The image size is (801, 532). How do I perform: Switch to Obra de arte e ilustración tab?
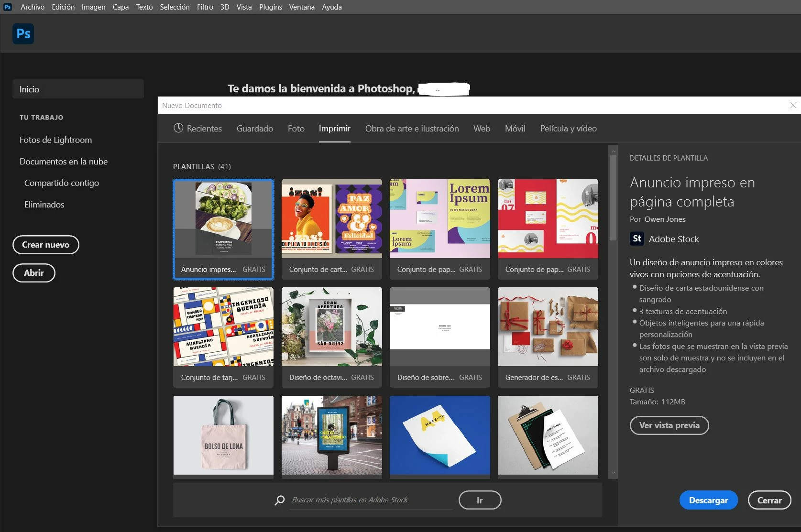pos(412,128)
